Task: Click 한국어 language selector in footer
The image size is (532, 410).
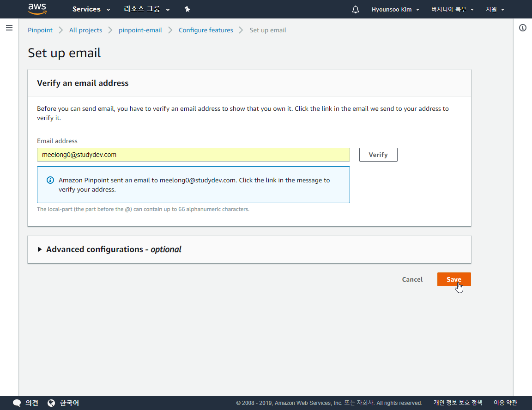Action: click(x=69, y=403)
